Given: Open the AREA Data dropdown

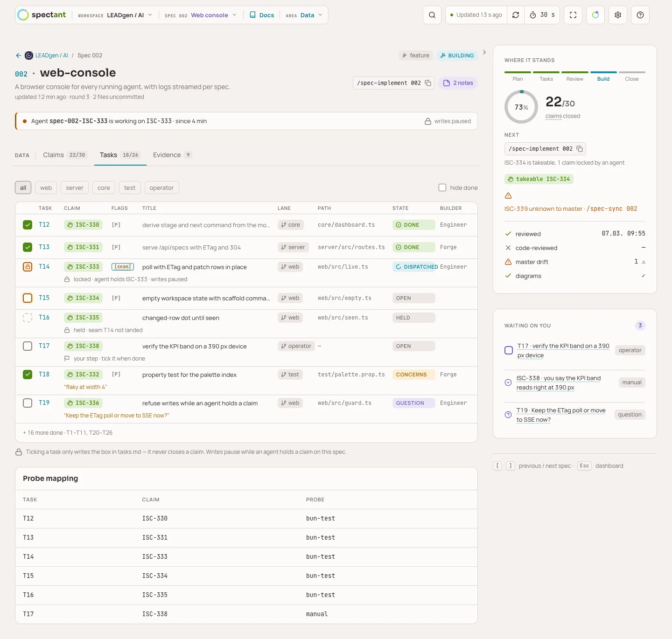Looking at the screenshot, I should (304, 15).
